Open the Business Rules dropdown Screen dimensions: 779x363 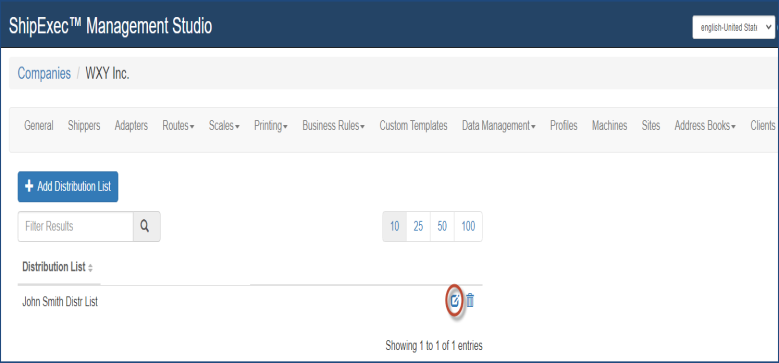[333, 126]
